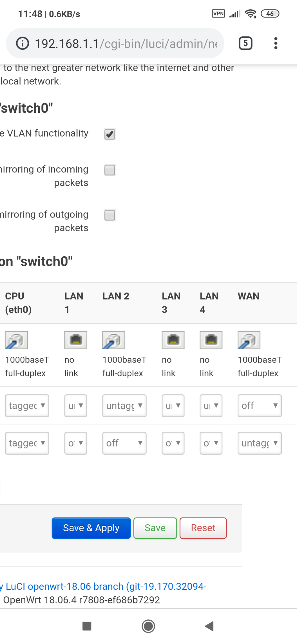
Task: Open second-row WAN untagged dropdown
Action: 260,443
